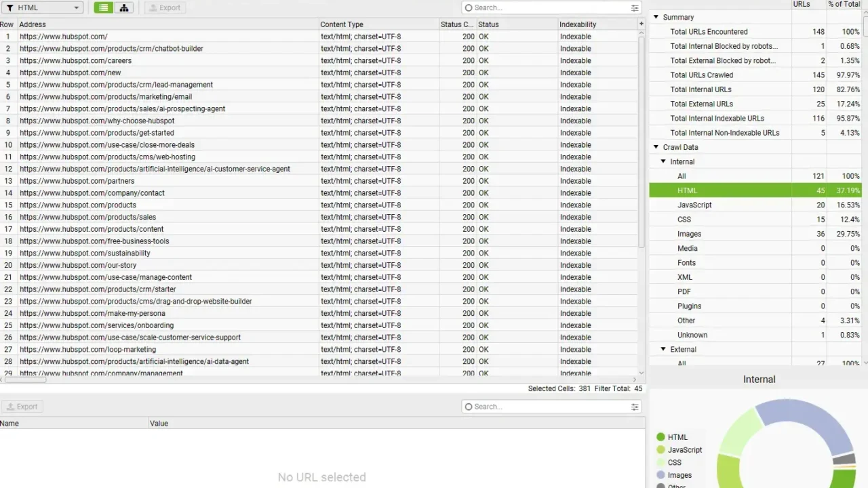868x488 pixels.
Task: Select Total Internal Indexable URLs row
Action: click(755, 119)
